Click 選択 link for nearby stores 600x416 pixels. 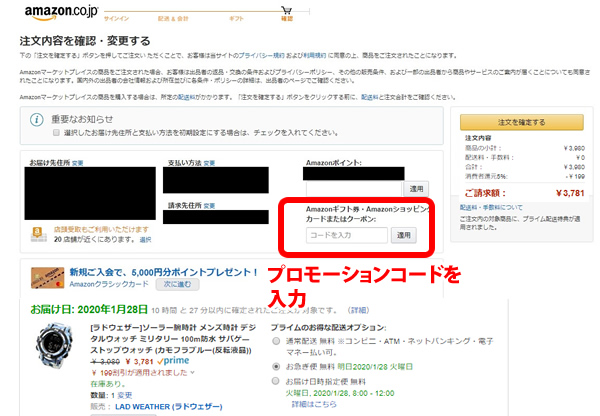[x=145, y=240]
